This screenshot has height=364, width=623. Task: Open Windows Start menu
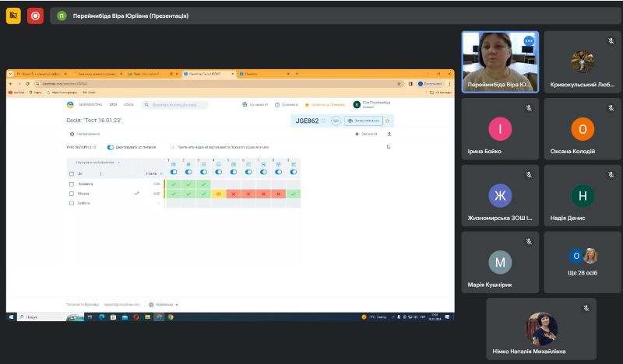point(11,317)
